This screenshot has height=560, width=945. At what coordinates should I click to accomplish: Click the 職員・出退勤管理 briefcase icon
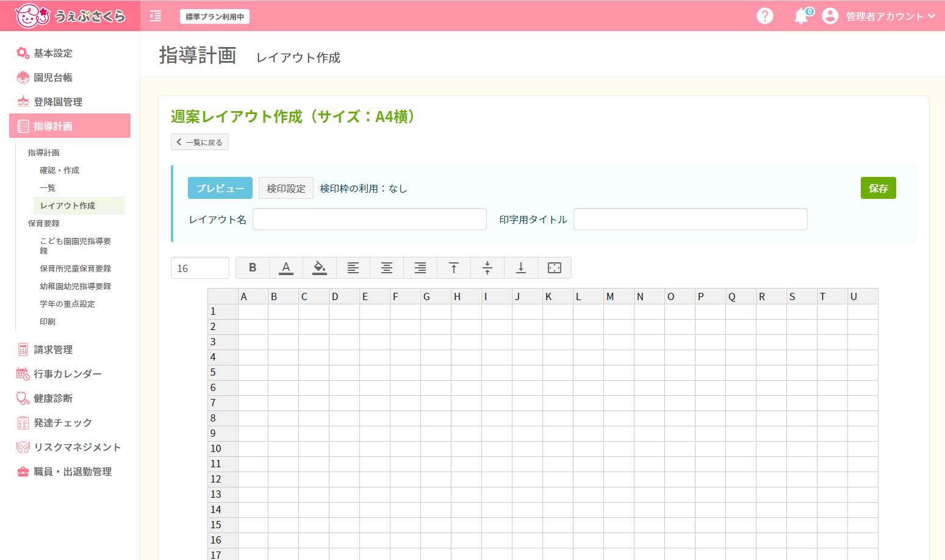pyautogui.click(x=23, y=472)
